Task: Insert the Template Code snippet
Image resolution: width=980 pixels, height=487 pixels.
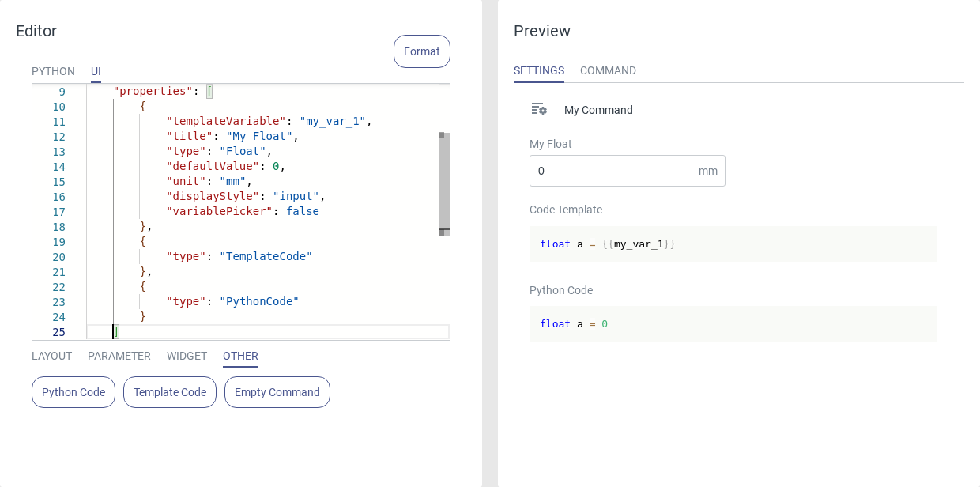Action: [x=170, y=392]
